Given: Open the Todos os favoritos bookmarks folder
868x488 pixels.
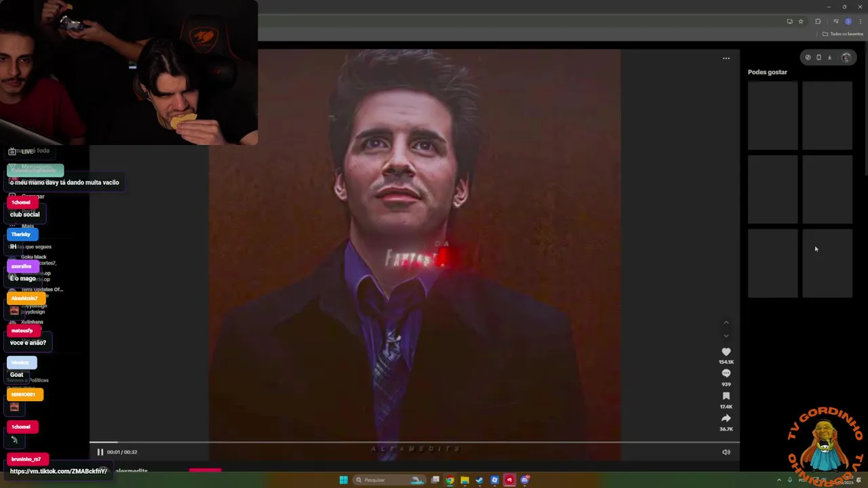Looking at the screenshot, I should (843, 34).
